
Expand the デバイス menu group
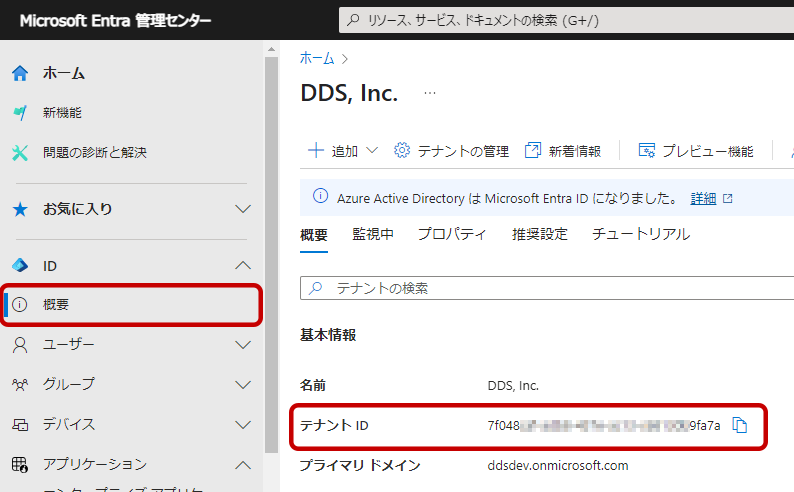(242, 425)
